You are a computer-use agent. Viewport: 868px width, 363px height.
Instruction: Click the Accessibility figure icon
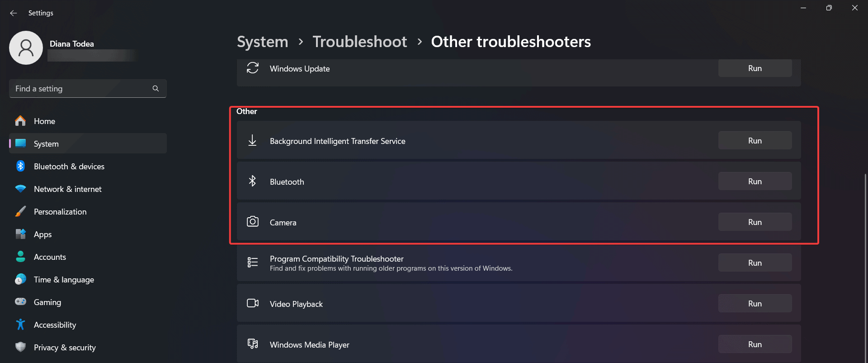tap(20, 325)
